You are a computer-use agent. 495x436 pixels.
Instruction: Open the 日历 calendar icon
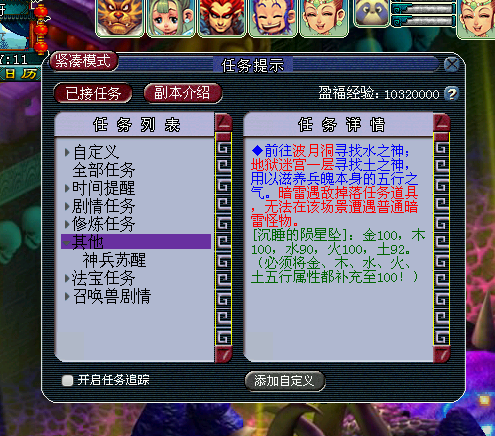pyautogui.click(x=20, y=74)
